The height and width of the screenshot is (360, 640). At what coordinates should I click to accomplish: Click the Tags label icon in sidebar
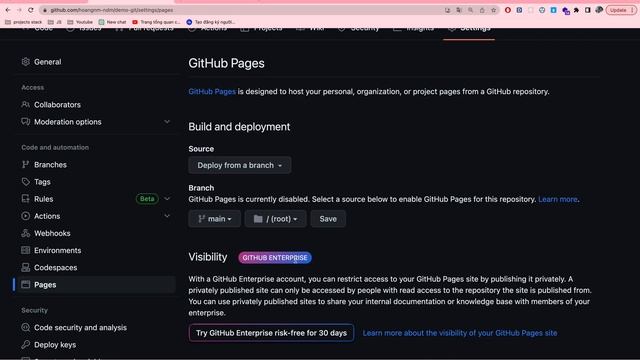click(26, 182)
